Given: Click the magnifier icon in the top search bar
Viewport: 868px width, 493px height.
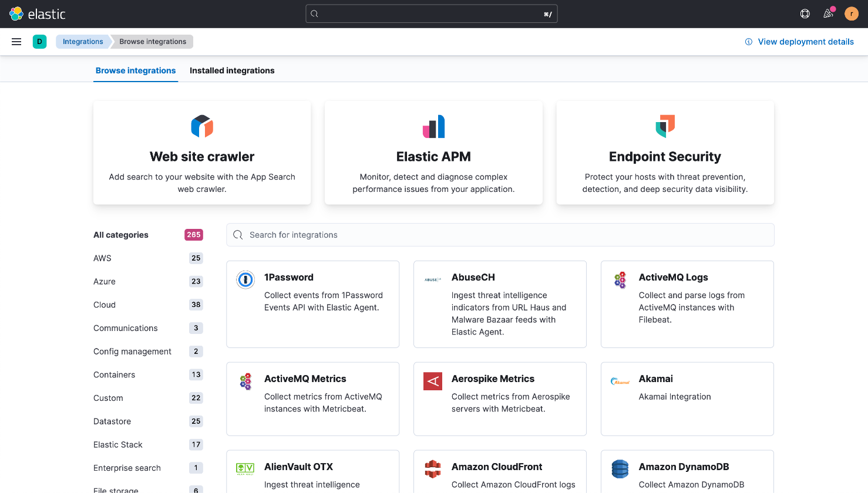Looking at the screenshot, I should [x=314, y=13].
